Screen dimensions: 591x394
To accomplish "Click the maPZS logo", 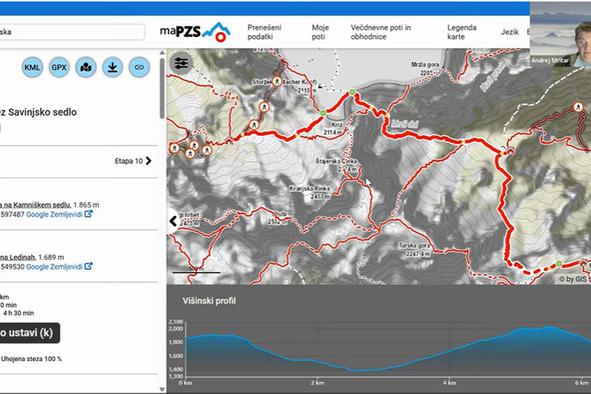I will click(195, 32).
